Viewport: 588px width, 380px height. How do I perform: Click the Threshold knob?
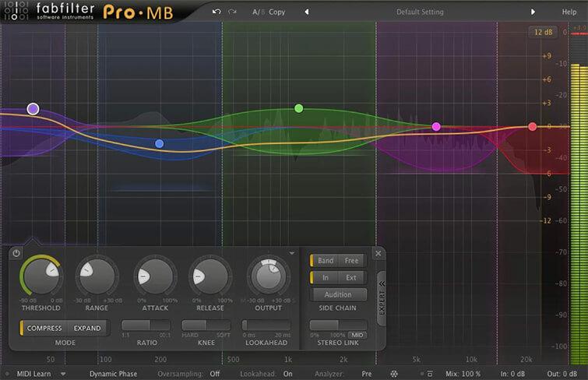tap(41, 276)
